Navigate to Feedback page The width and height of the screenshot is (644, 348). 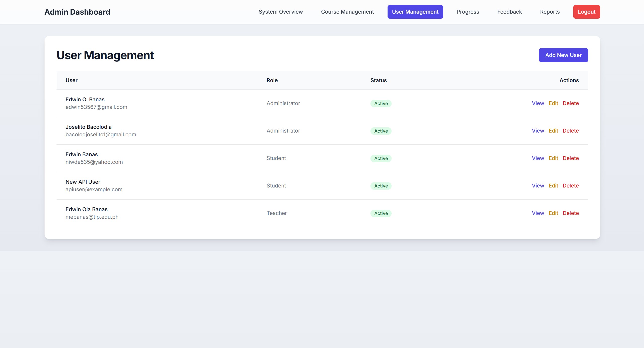(x=509, y=12)
